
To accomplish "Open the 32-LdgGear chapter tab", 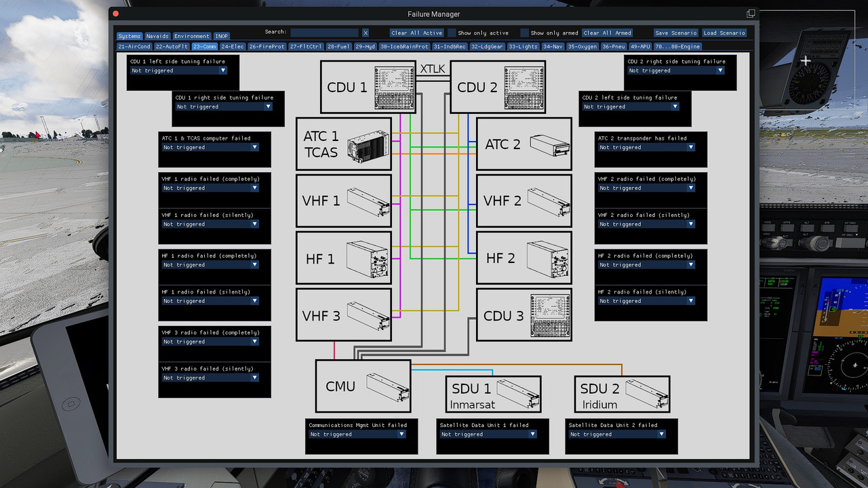I will 488,47.
